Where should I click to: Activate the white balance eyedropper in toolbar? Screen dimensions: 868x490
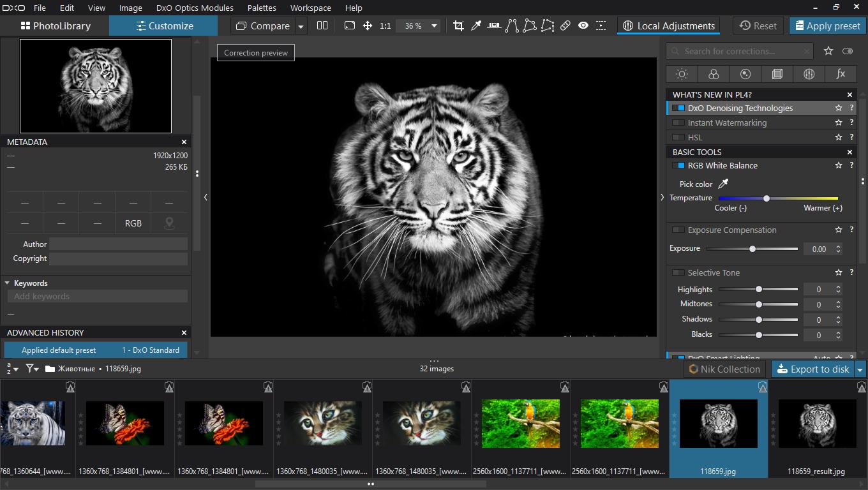(x=476, y=26)
